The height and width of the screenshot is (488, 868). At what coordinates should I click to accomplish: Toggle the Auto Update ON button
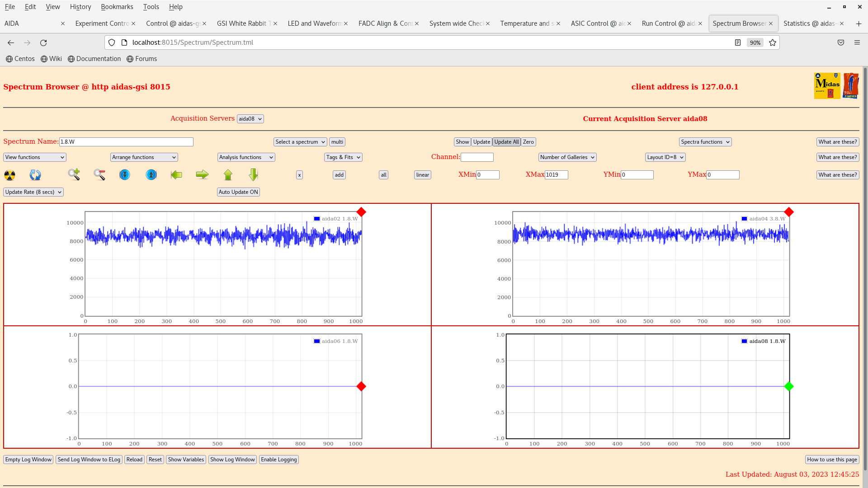point(238,192)
